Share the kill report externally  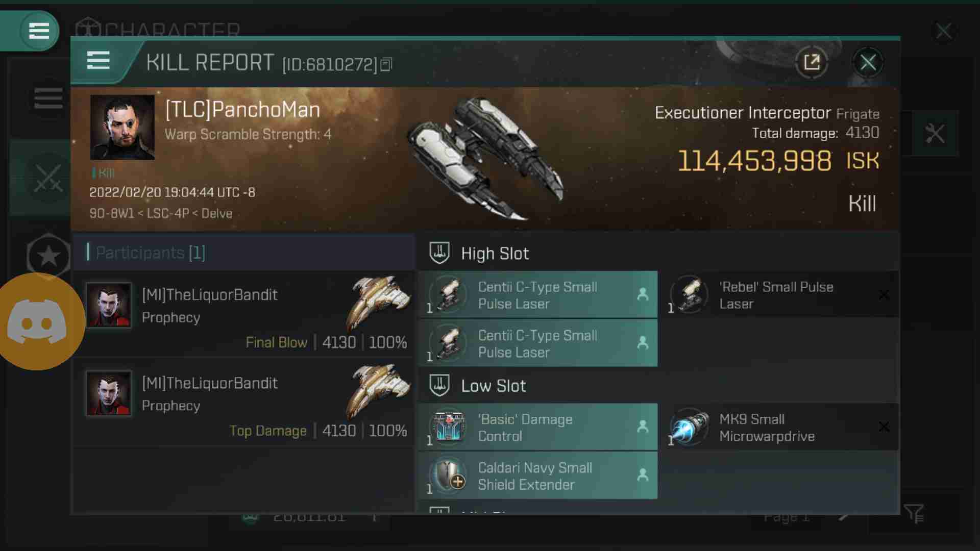(x=812, y=63)
